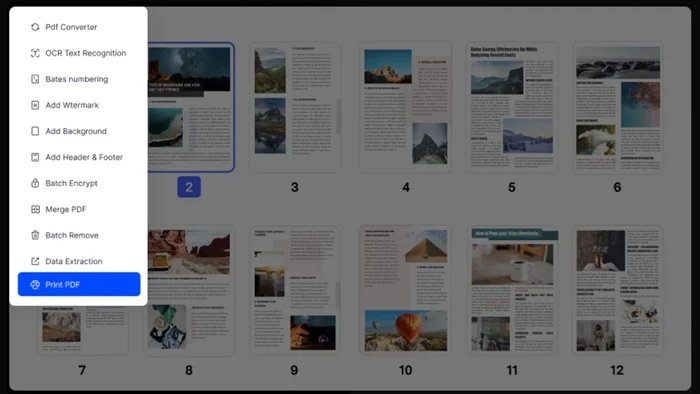This screenshot has width=700, height=394.
Task: Click the Add Watermark icon
Action: tap(35, 105)
